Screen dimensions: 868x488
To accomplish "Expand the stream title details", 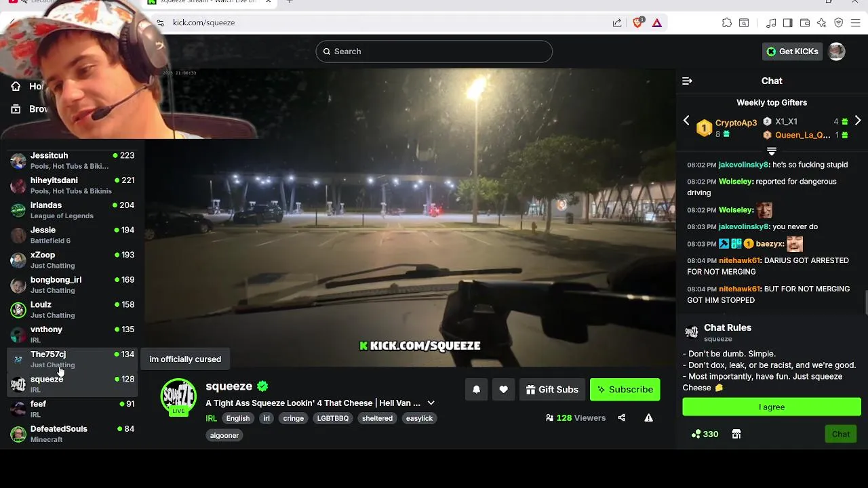I will [x=431, y=403].
